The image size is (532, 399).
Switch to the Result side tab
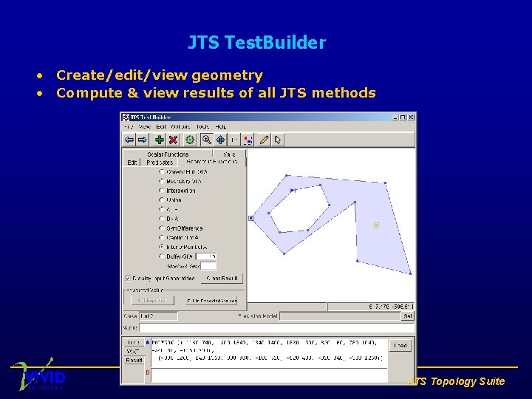[x=134, y=360]
